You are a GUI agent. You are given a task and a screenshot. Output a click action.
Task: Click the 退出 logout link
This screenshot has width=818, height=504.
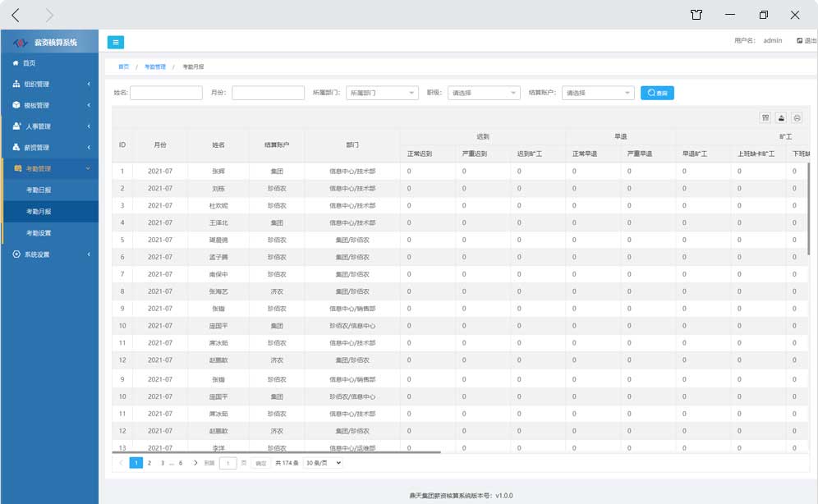pos(804,40)
